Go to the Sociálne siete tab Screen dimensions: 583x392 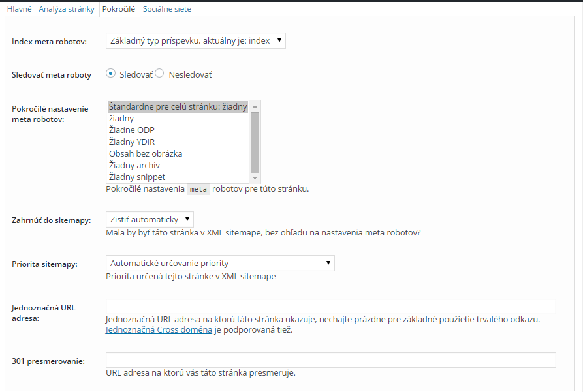[x=167, y=9]
